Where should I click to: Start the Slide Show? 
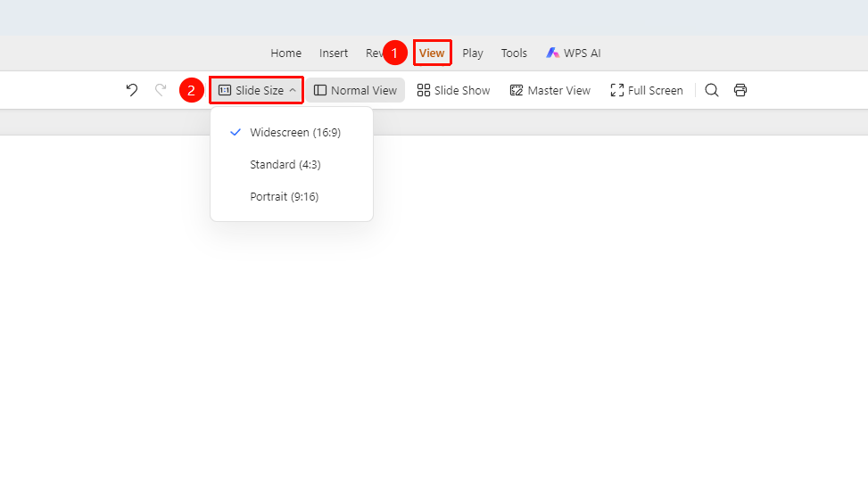[453, 90]
